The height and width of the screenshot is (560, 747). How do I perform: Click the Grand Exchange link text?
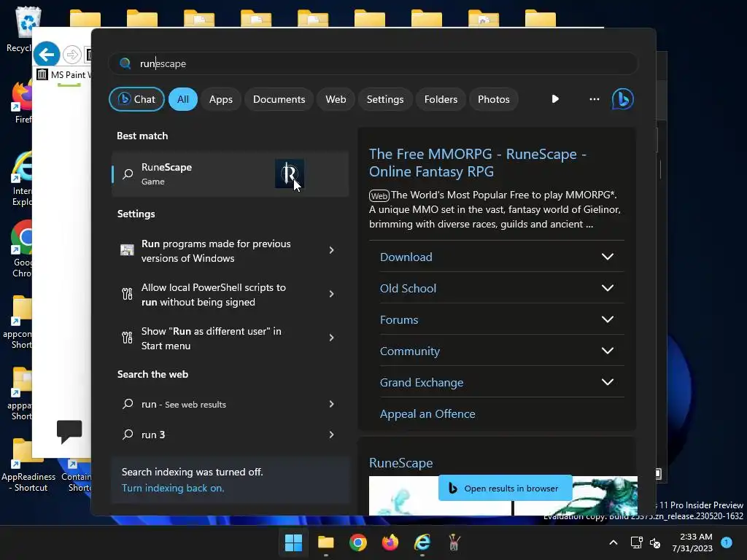point(421,383)
